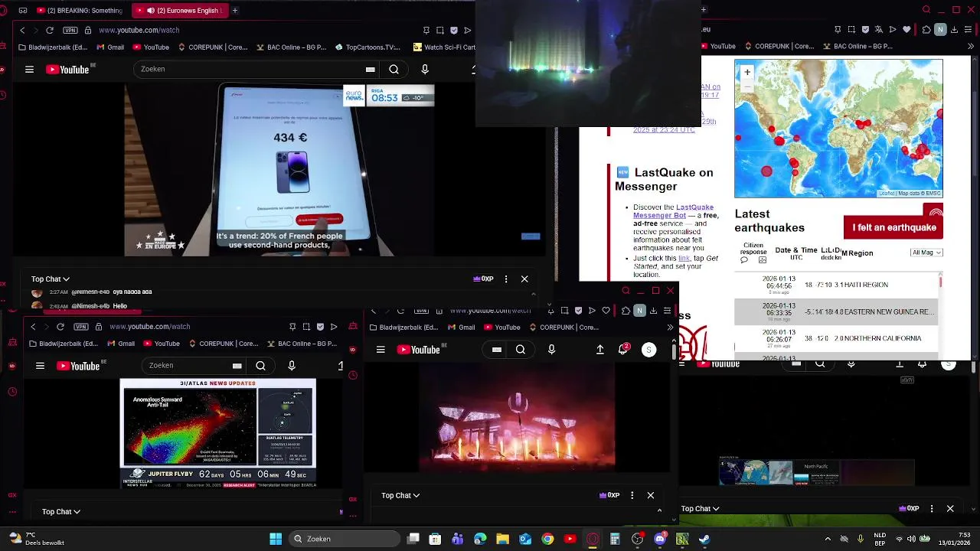Click floating picture-in-picture video
Viewport: 980px width, 551px height.
coord(588,63)
